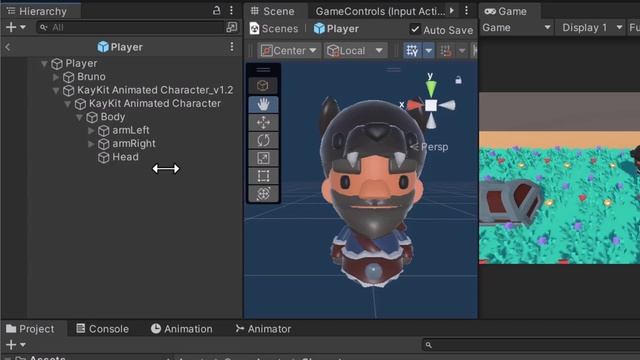Viewport: 640px width, 360px height.
Task: Click the Hierarchy search field
Action: [x=131, y=27]
